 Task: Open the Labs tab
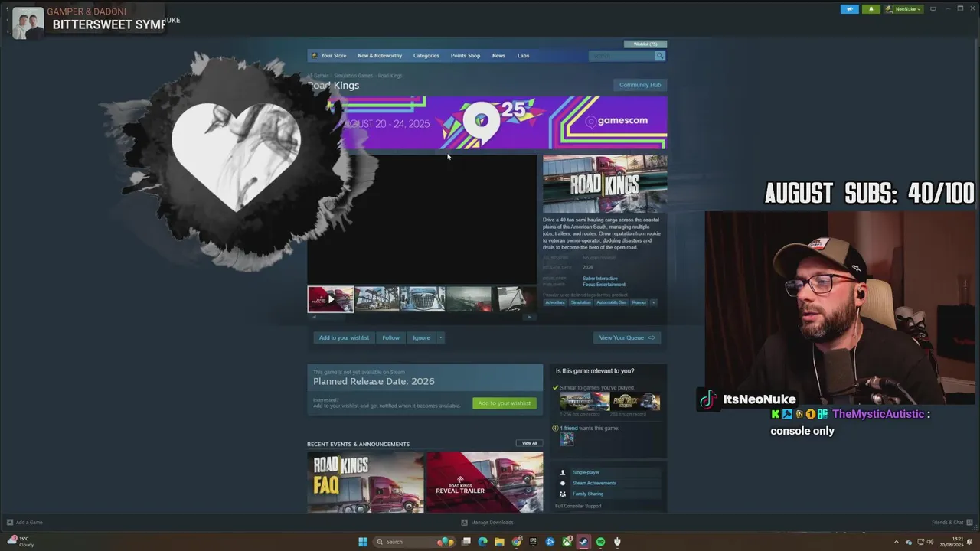(523, 56)
